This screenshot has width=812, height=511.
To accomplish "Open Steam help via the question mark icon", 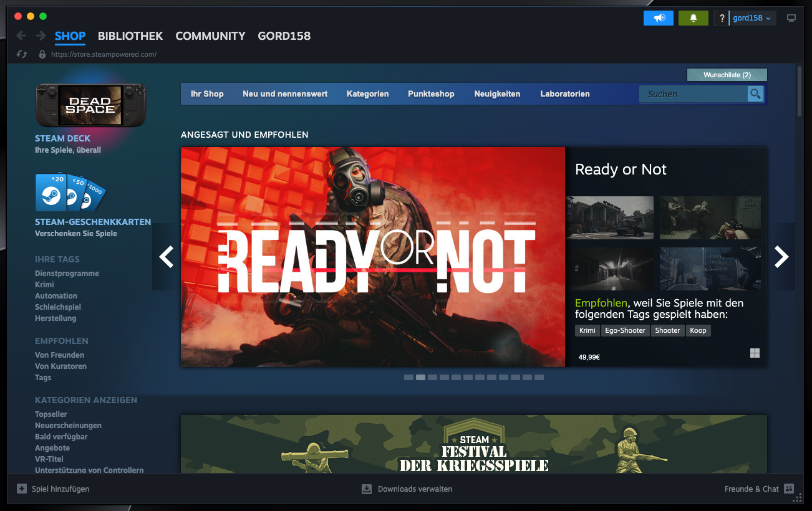I will click(x=722, y=17).
